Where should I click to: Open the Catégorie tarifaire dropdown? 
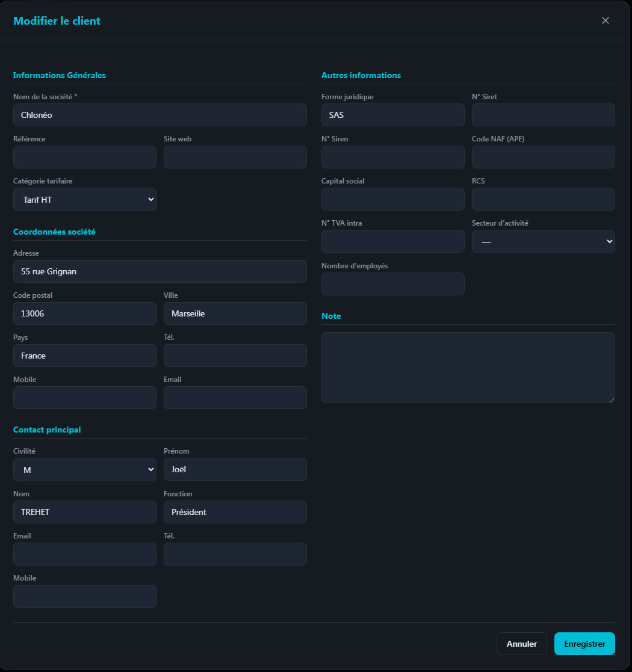coord(85,199)
